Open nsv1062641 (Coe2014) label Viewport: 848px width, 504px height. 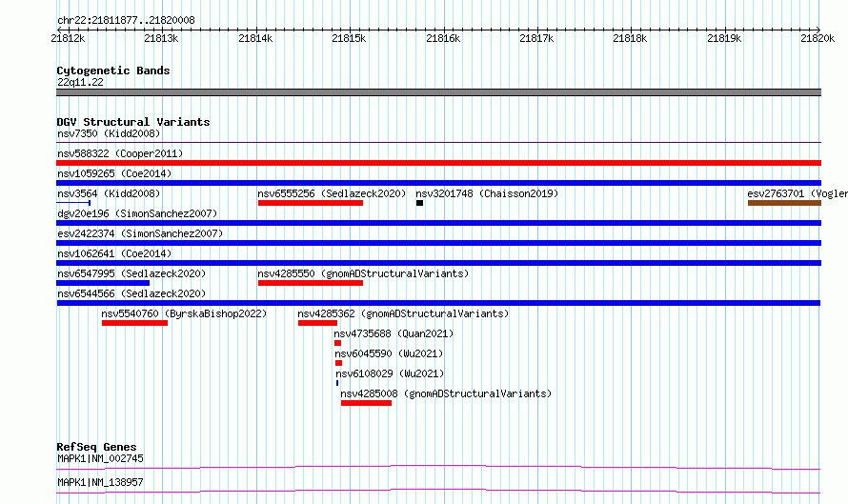coord(114,253)
